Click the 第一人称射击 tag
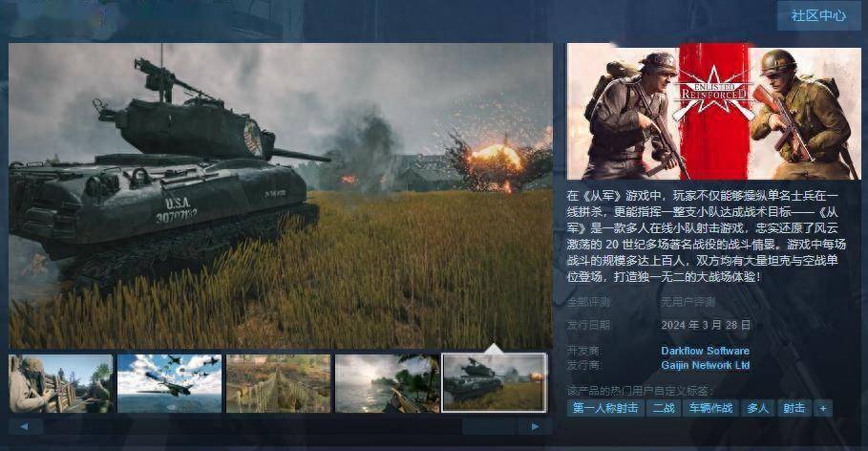 tap(605, 408)
